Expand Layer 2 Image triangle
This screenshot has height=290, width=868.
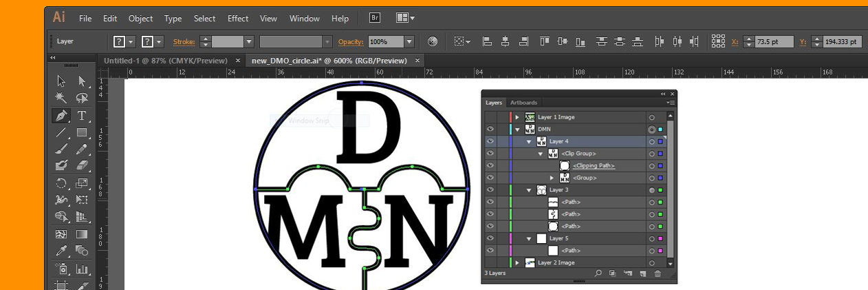click(517, 262)
